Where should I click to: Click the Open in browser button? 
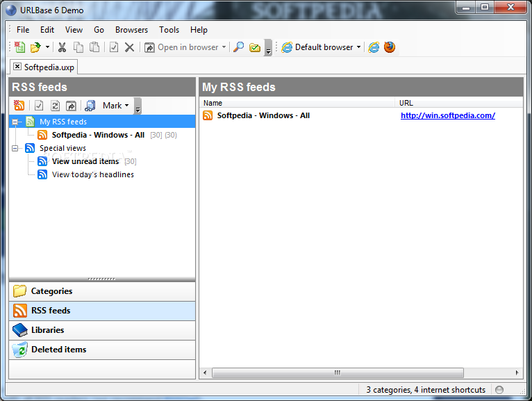pyautogui.click(x=181, y=47)
